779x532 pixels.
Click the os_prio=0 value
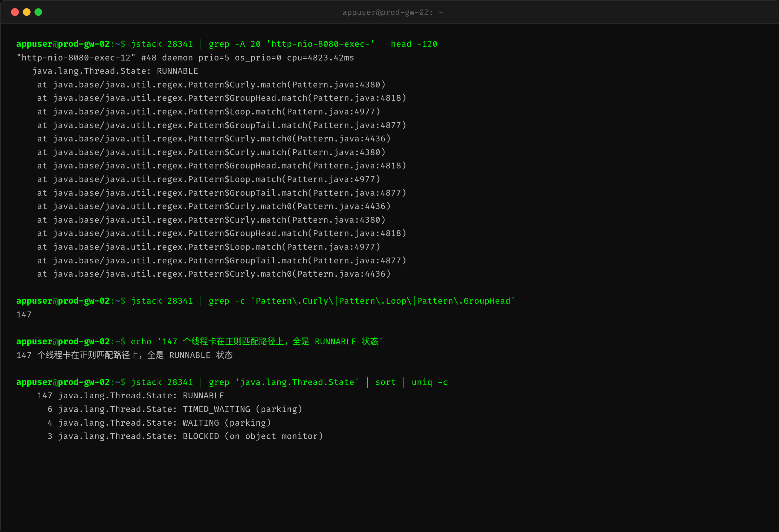pos(258,58)
